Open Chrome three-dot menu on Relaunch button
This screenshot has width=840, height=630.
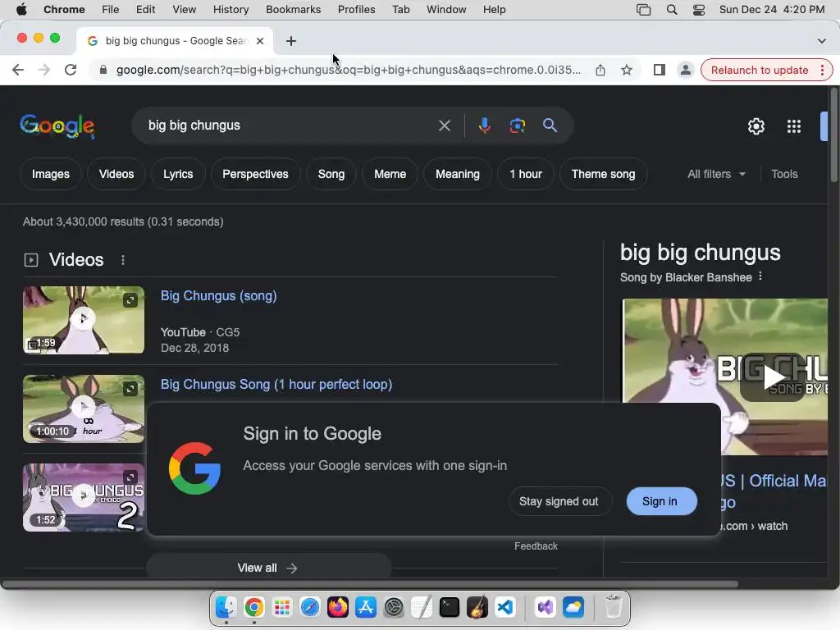pyautogui.click(x=822, y=71)
